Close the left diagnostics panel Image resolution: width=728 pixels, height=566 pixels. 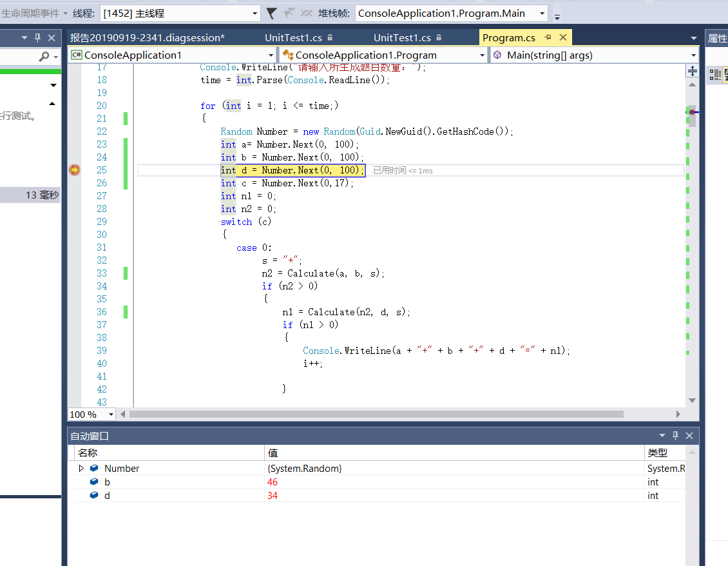(52, 37)
